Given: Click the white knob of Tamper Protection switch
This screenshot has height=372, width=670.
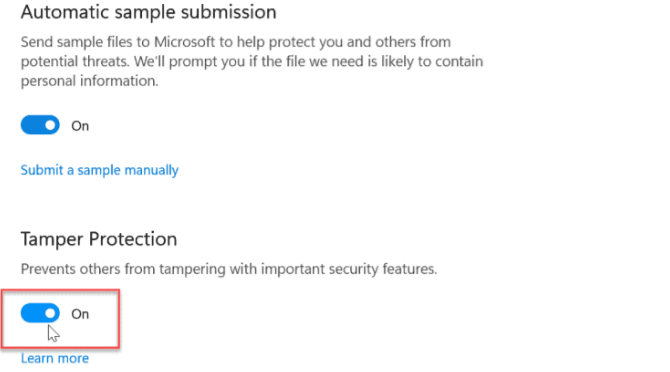Looking at the screenshot, I should (x=50, y=313).
